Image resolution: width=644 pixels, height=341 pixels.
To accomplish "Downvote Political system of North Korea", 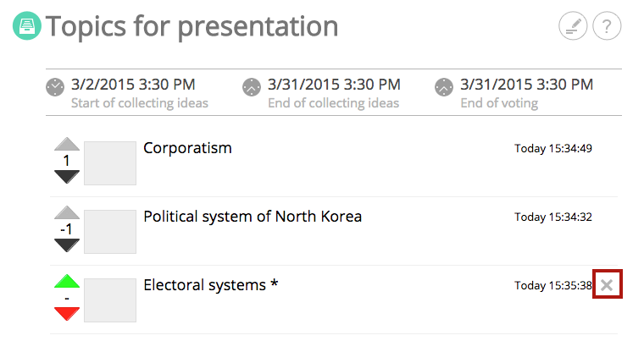I will (67, 245).
